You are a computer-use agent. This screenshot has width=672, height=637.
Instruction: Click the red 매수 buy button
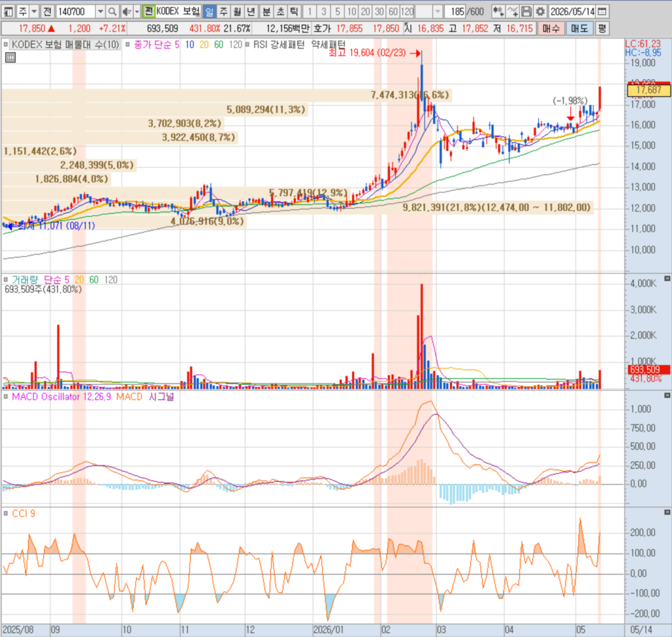(x=551, y=29)
